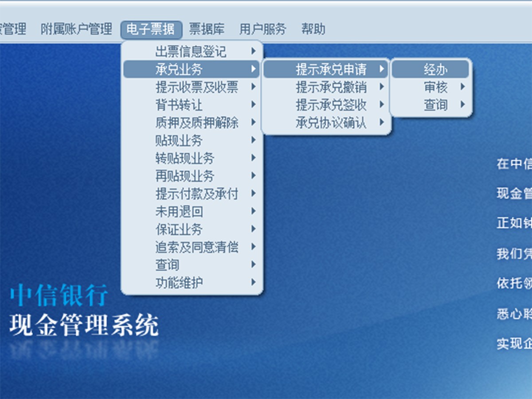Viewport: 532px width, 399px height.
Task: Click 审核 in the third-level submenu
Action: pyautogui.click(x=430, y=87)
